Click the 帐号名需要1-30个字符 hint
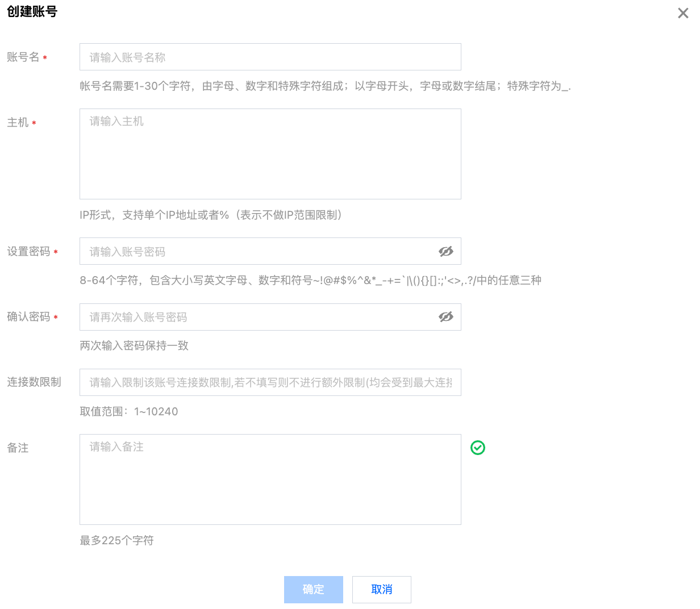 [325, 86]
